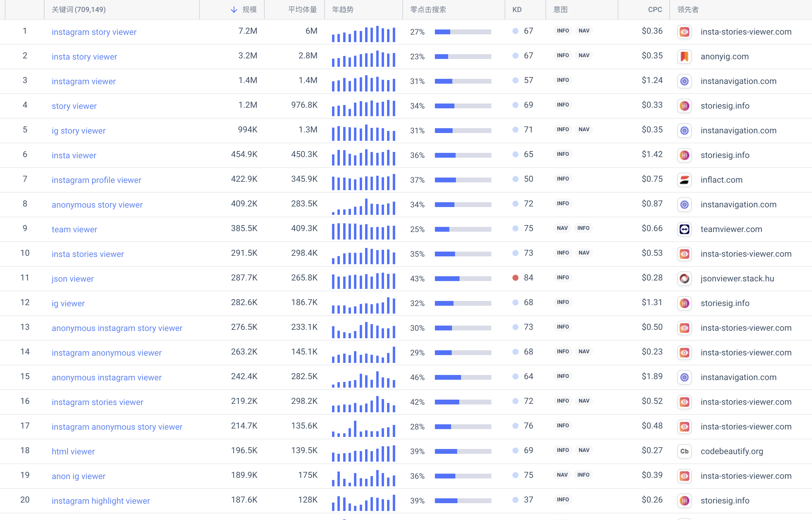The image size is (812, 520).
Task: Click the trend chart for instagram story viewer
Action: click(x=363, y=34)
